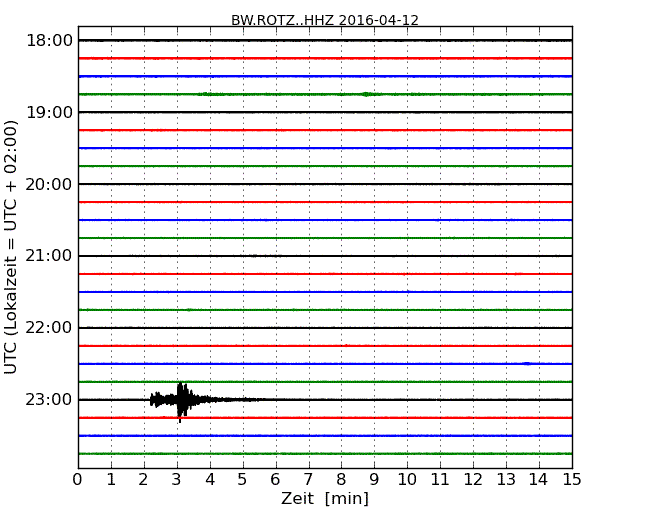This screenshot has height=520, width=650.
Task: Click the x-axis tick label 10
Action: pyautogui.click(x=407, y=480)
